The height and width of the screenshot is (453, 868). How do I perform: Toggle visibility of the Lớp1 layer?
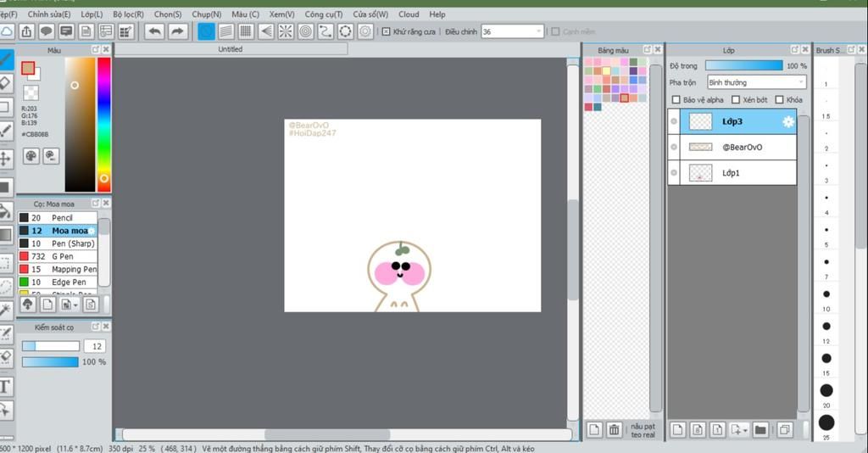pos(674,173)
